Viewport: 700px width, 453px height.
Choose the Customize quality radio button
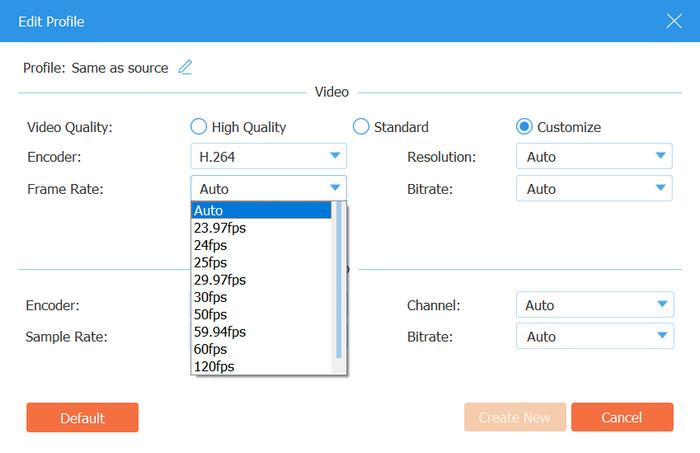[524, 127]
